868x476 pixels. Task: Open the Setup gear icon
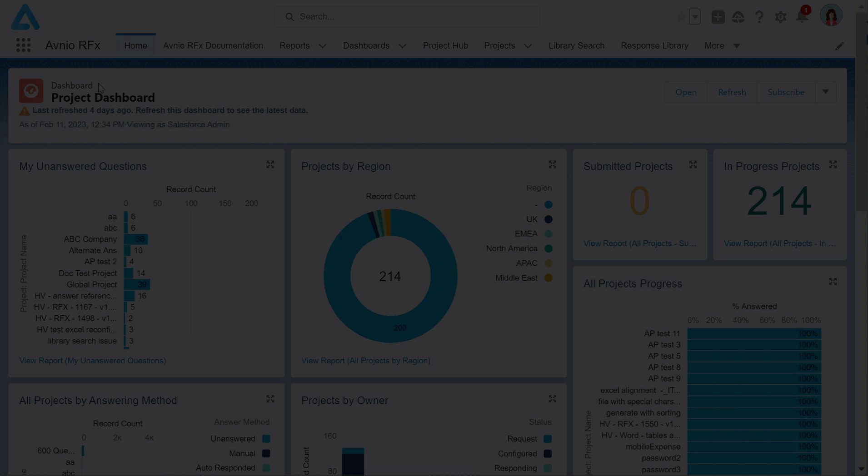[780, 17]
